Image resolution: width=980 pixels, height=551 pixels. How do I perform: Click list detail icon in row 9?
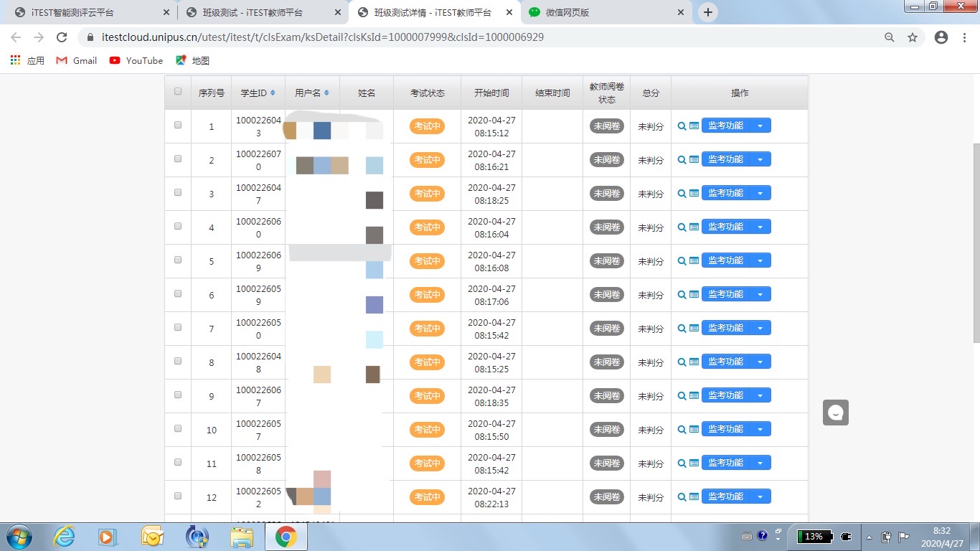(x=694, y=396)
